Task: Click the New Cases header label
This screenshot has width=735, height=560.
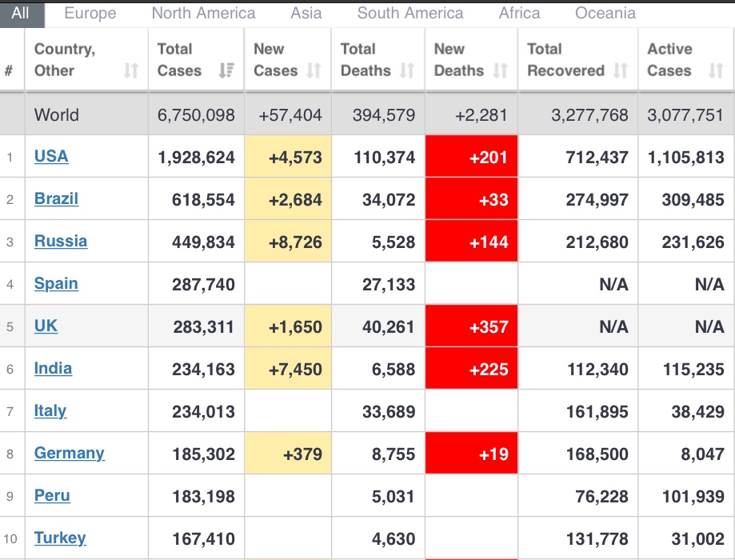Action: 276,59
